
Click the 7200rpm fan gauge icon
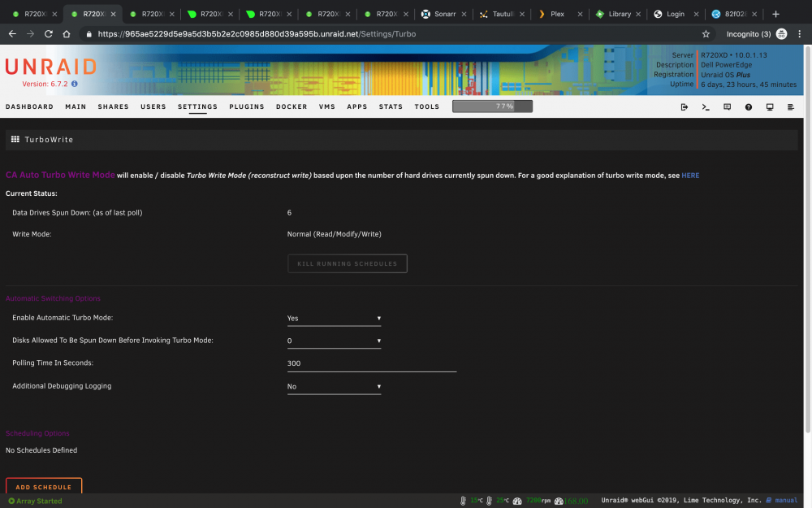516,501
